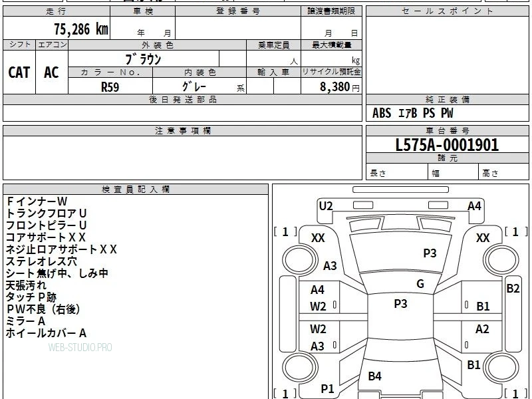This screenshot has height=399, width=532.
Task: Click the カラーNo. header
Action: [x=110, y=72]
